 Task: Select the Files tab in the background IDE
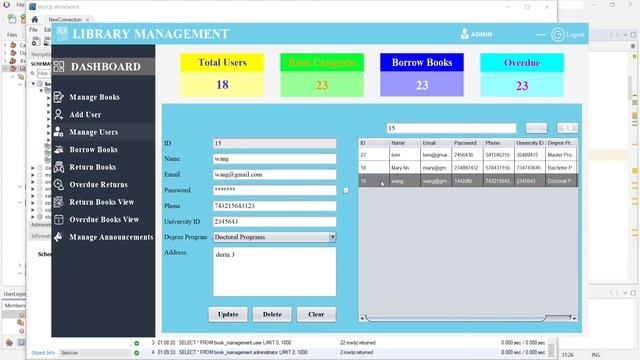[12, 35]
